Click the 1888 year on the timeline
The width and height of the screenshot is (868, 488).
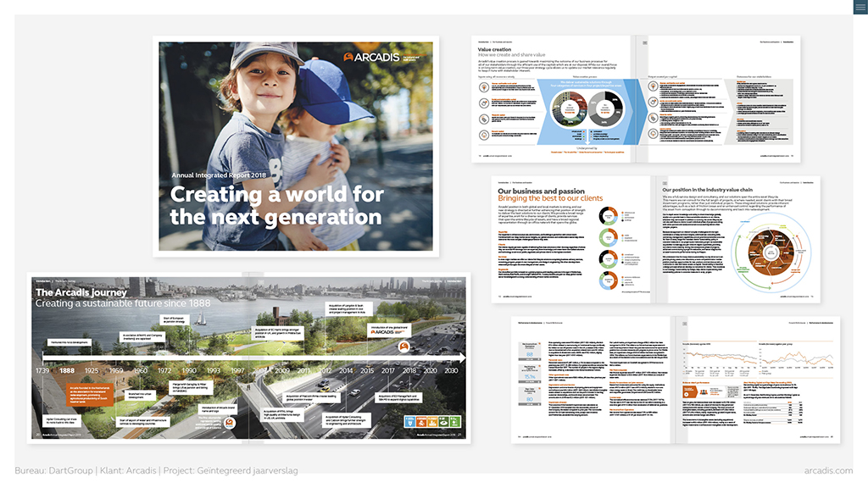[x=67, y=371]
